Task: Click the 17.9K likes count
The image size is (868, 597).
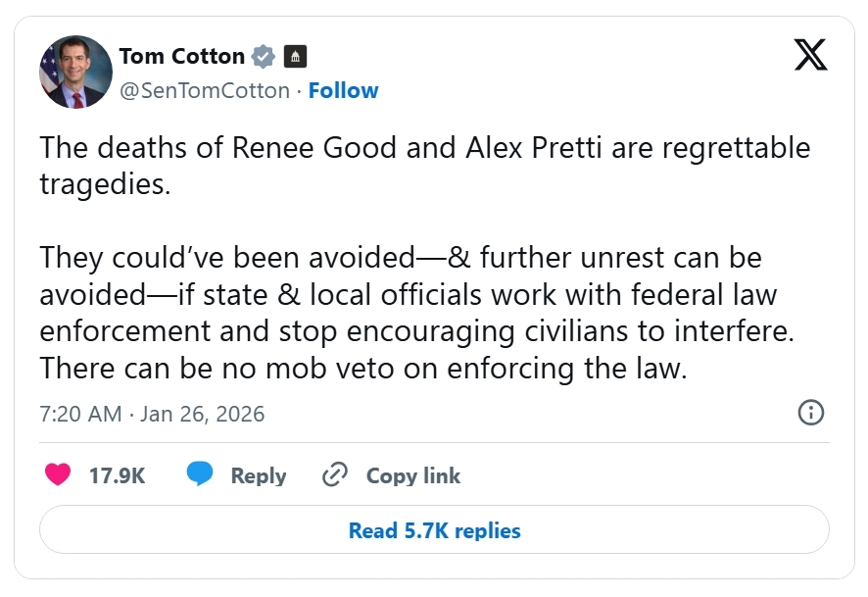Action: (117, 476)
